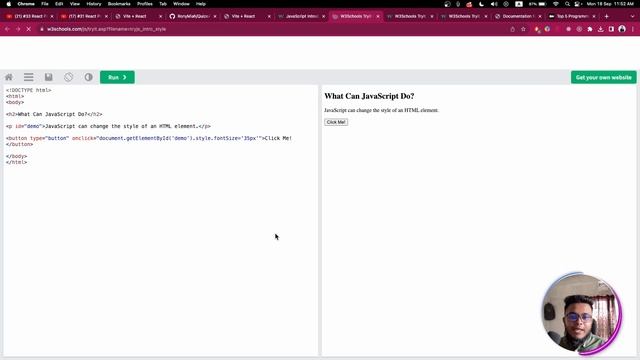Open the History menu
The image size is (640, 360).
pyautogui.click(x=94, y=4)
